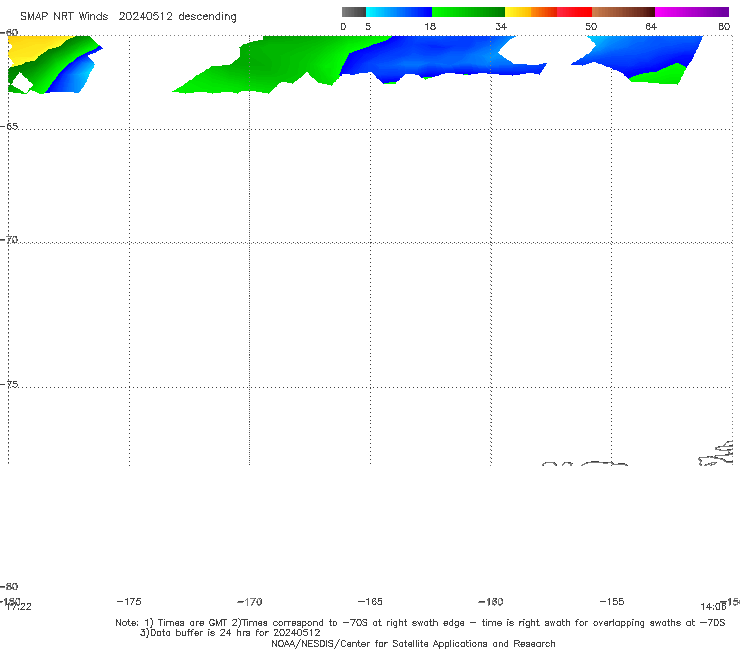
Task: Click the magenta-purple segment of the color bar
Action: (x=692, y=12)
